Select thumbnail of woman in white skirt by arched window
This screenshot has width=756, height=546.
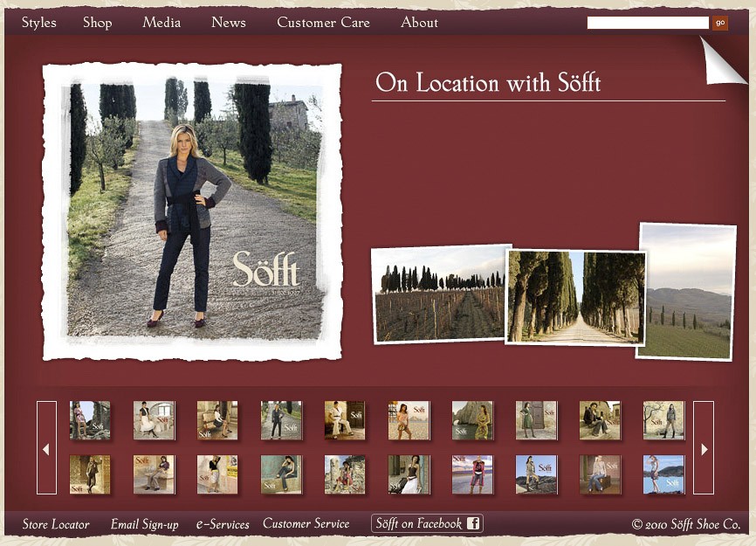pyautogui.click(x=154, y=420)
